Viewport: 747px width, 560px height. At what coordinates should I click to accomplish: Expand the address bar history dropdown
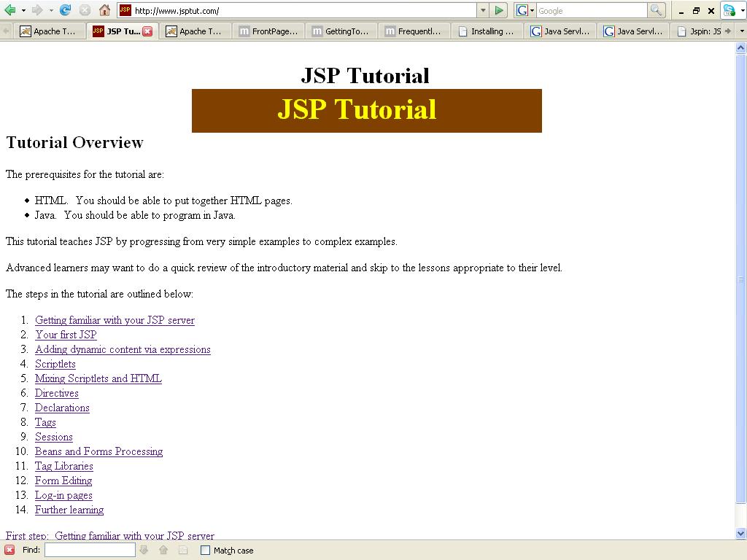(x=483, y=10)
